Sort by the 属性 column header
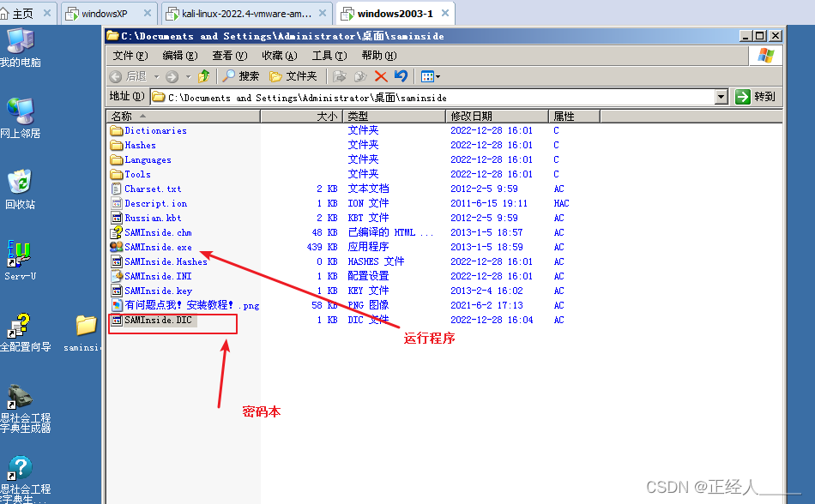815x504 pixels. coord(574,117)
